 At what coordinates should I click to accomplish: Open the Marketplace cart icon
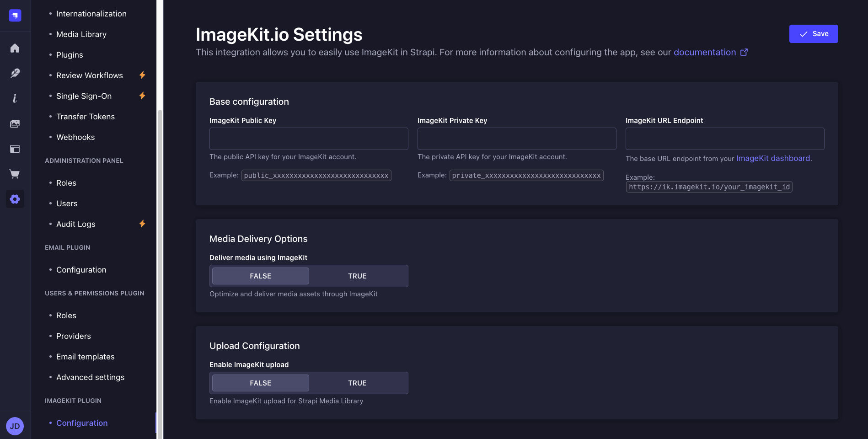click(x=15, y=174)
